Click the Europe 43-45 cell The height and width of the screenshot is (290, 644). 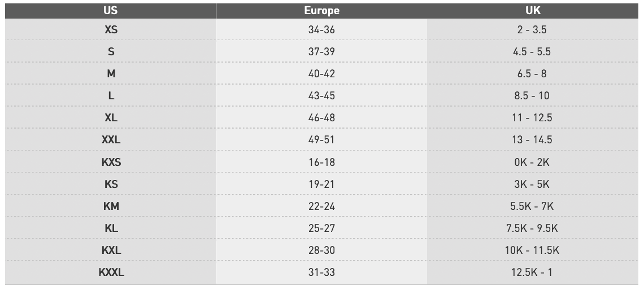pyautogui.click(x=321, y=95)
